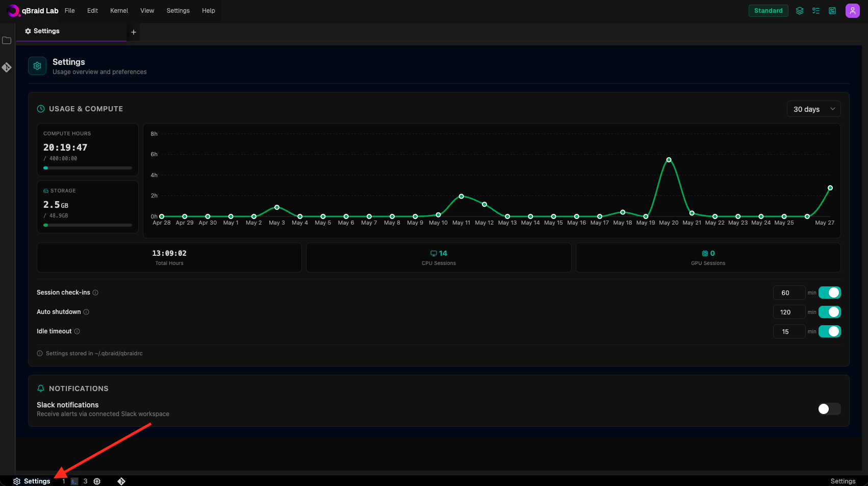Viewport: 868px width, 486px height.
Task: Click the Standard plan badge
Action: (769, 11)
